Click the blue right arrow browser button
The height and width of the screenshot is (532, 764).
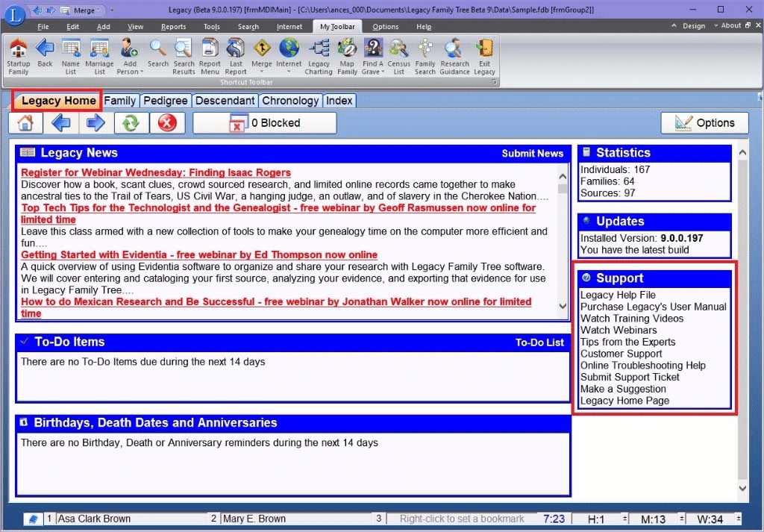(x=95, y=123)
